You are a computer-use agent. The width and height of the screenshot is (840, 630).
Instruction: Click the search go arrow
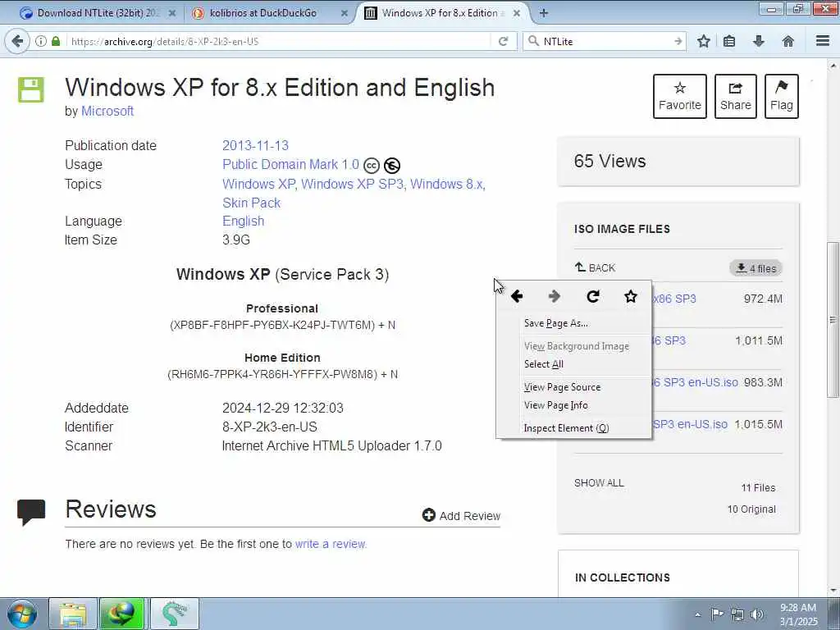(x=678, y=41)
